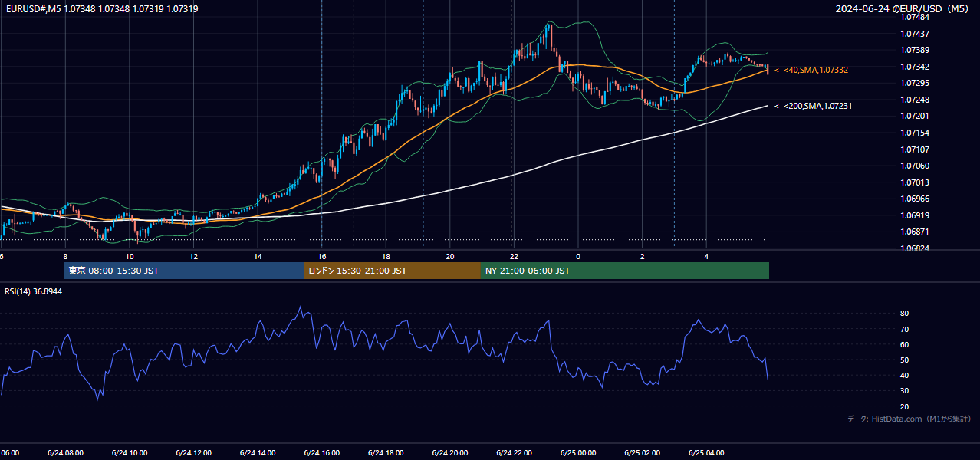Image resolution: width=980 pixels, height=460 pixels.
Task: Click hour mark 16 under the price chart
Action: pos(322,256)
